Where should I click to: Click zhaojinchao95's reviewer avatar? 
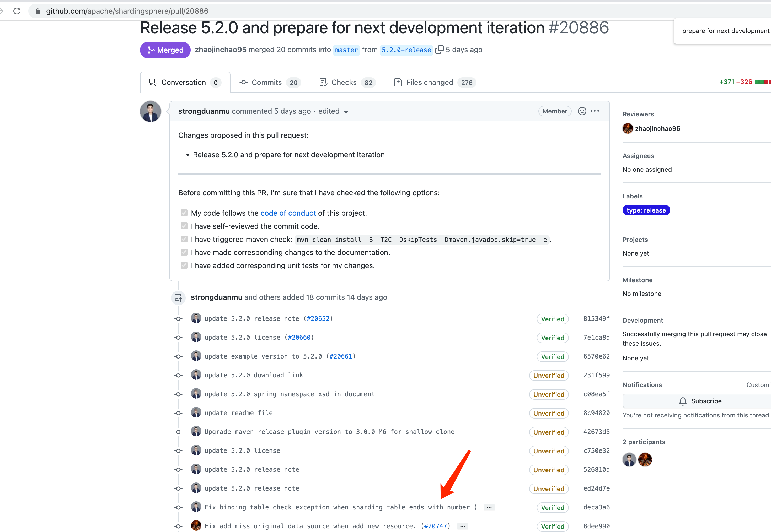pos(628,129)
